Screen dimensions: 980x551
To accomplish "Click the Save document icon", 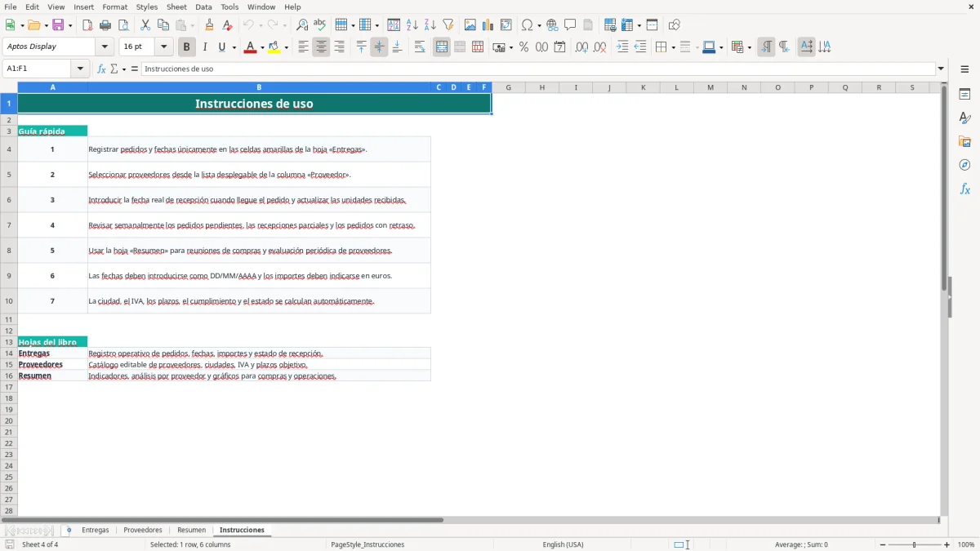I will (x=58, y=25).
